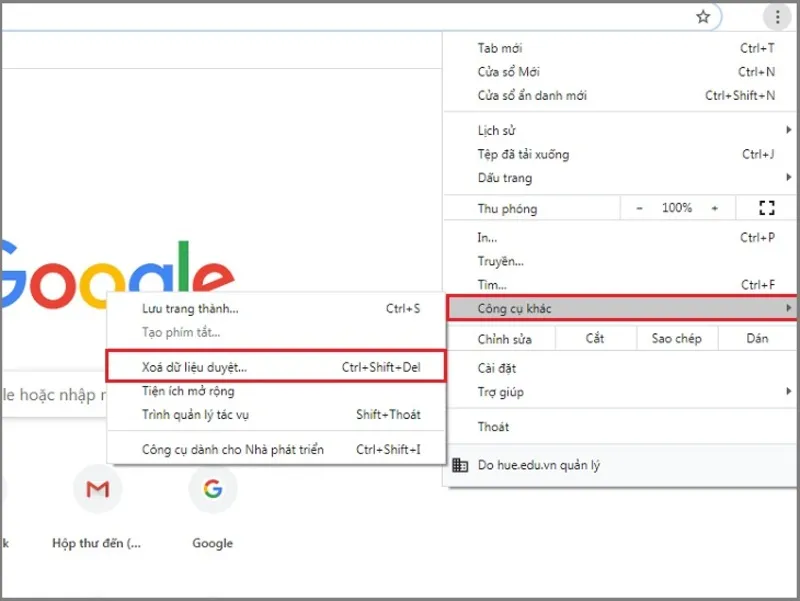Viewport: 800px width, 601px height.
Task: Click the "Sao chép" button
Action: 677,338
